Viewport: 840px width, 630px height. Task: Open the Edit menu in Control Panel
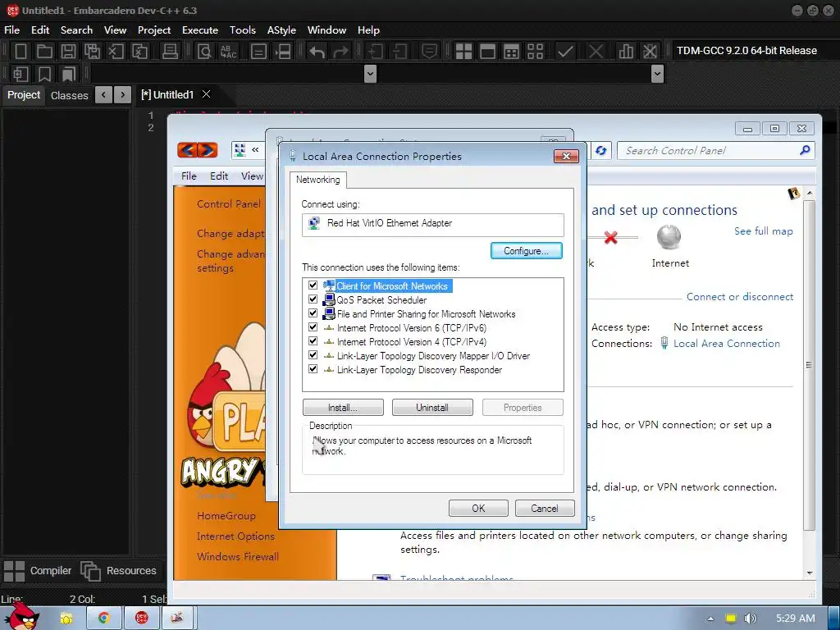[218, 176]
